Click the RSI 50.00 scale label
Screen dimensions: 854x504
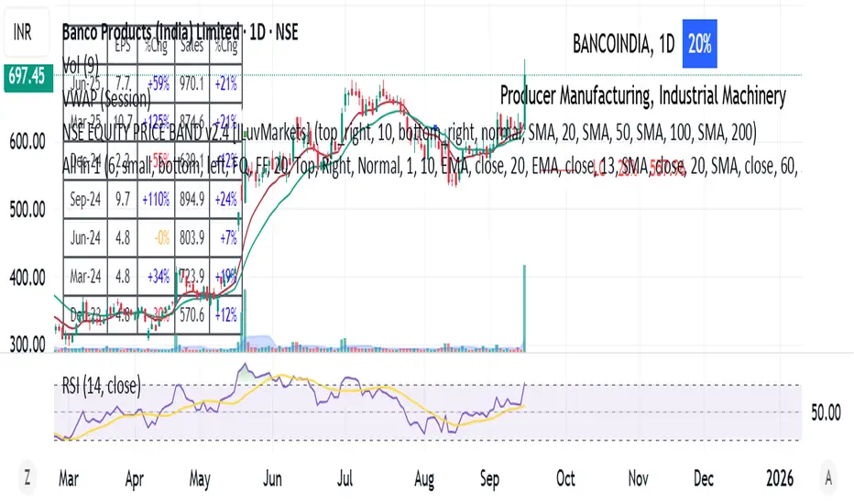point(826,412)
